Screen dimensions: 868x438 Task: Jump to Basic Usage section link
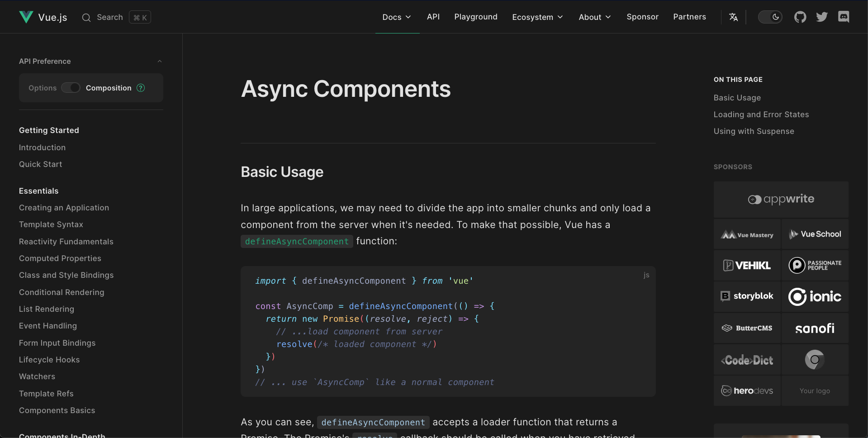pyautogui.click(x=737, y=98)
